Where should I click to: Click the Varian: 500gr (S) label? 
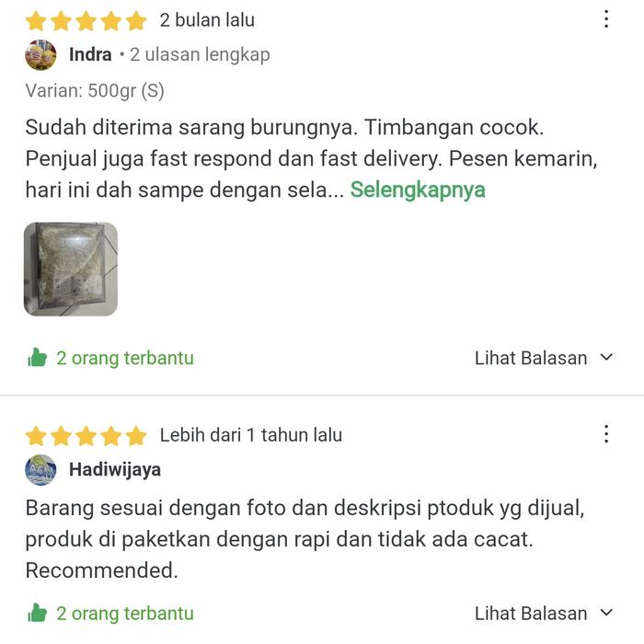pos(95,91)
